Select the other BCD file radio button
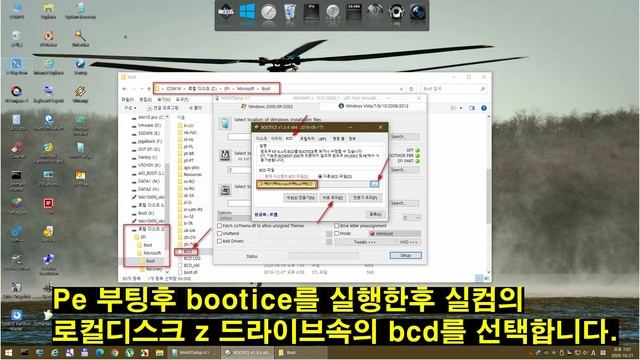The height and width of the screenshot is (360, 640). click(320, 176)
